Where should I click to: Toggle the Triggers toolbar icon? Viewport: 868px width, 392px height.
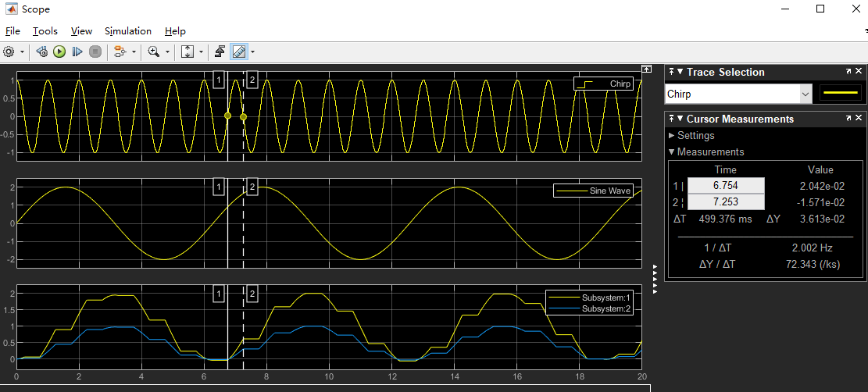[x=220, y=52]
